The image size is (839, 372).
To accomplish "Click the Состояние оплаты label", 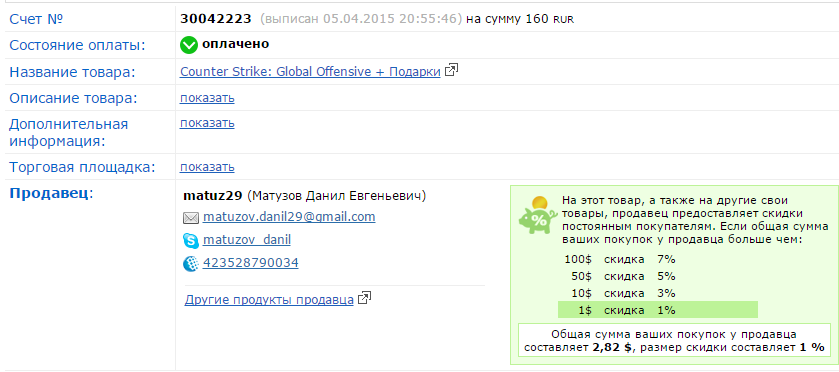I will tap(78, 45).
